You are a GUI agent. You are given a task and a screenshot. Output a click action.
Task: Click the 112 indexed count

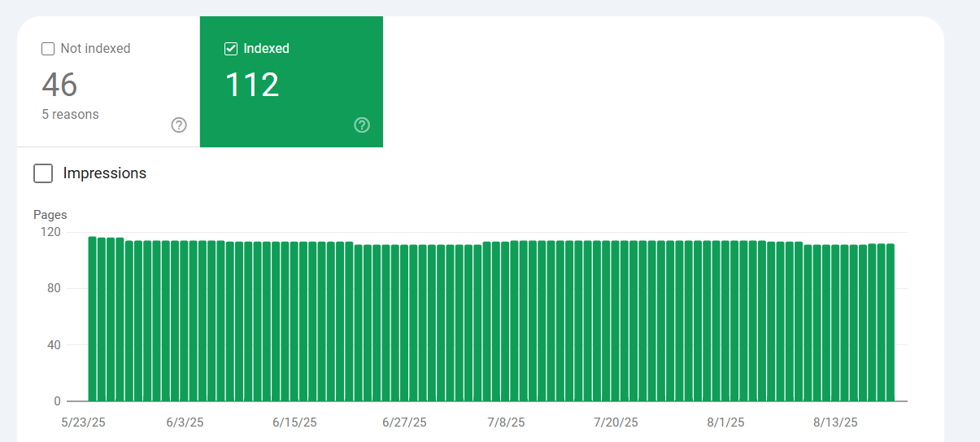point(252,85)
